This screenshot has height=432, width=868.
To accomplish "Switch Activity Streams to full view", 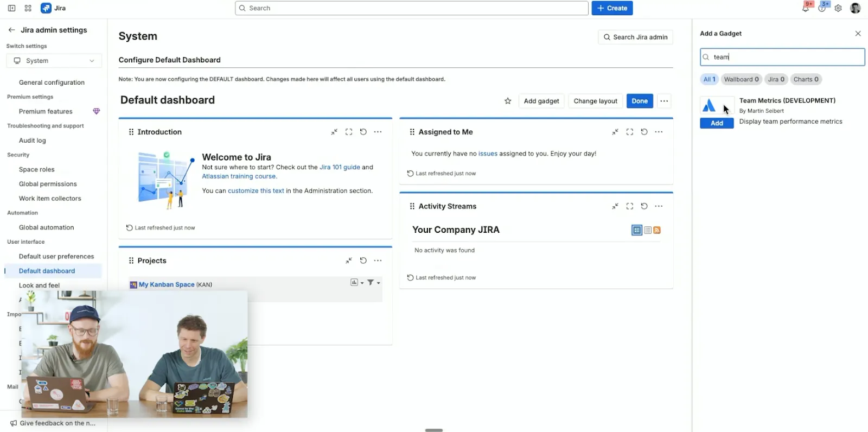I will tap(637, 230).
